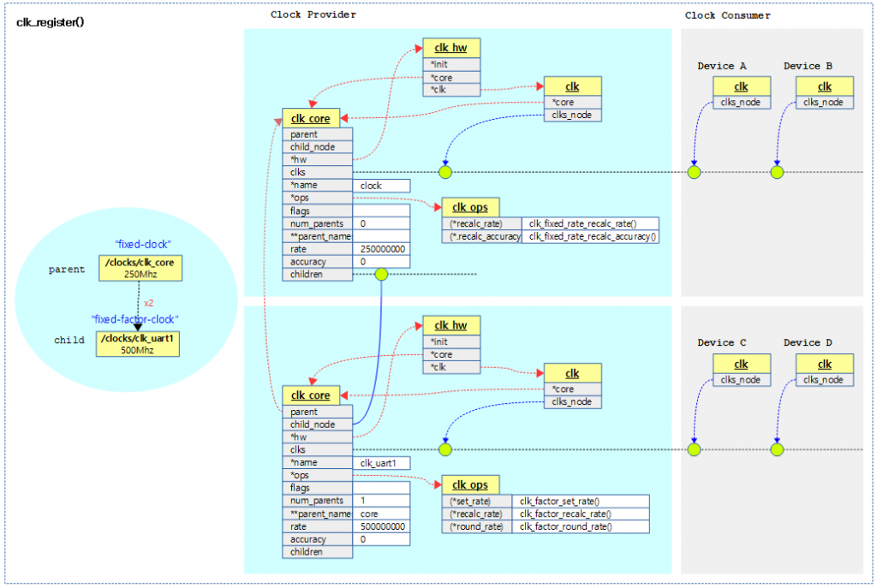Select the (*set_rate) ops field
877x588 pixels.
[477, 502]
